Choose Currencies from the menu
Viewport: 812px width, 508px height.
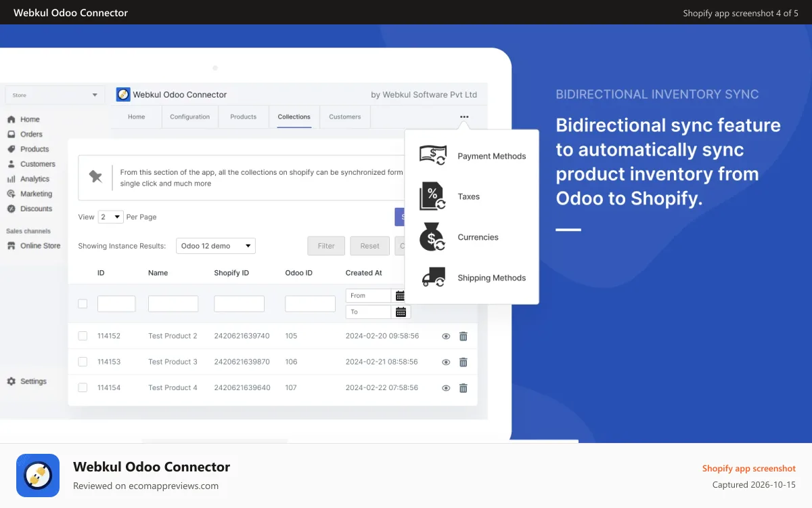coord(478,237)
